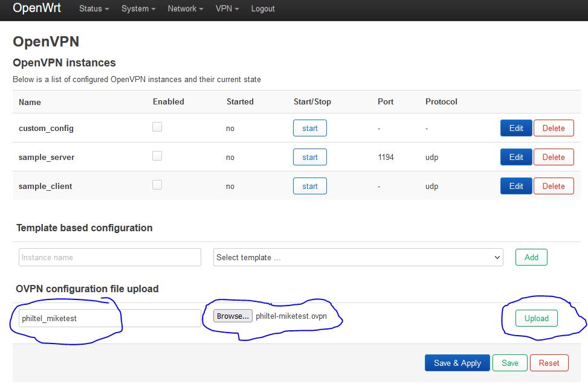This screenshot has height=390, width=588.
Task: Click Browse to choose OVPN file
Action: pyautogui.click(x=233, y=316)
